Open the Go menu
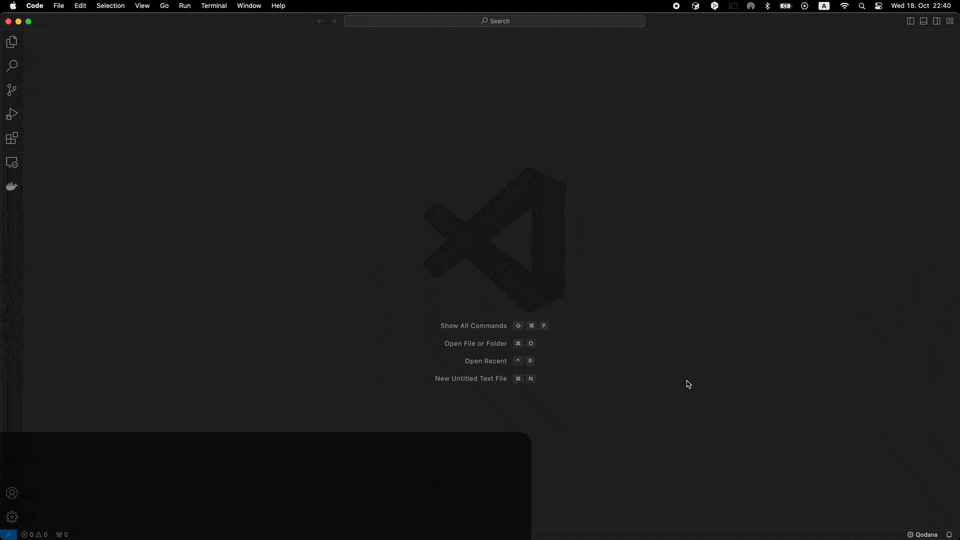Screen dimensions: 960x540 click(x=164, y=6)
